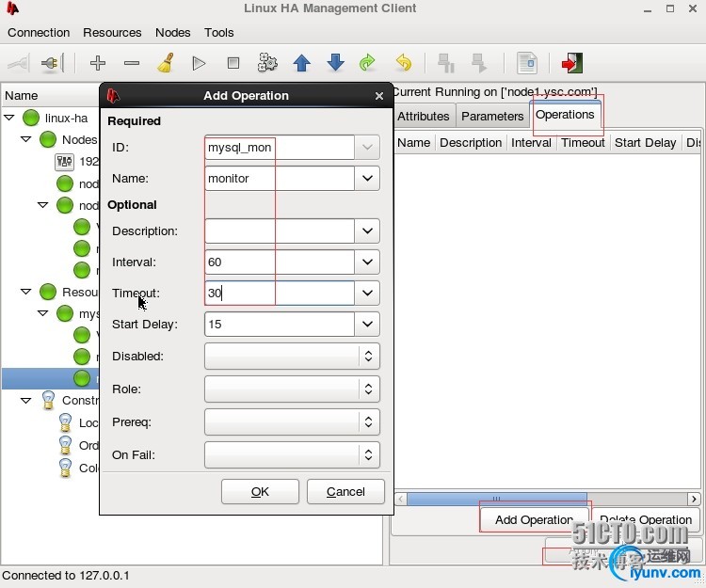Open the Start Delay dropdown arrow
This screenshot has width=706, height=588.
pyautogui.click(x=367, y=324)
